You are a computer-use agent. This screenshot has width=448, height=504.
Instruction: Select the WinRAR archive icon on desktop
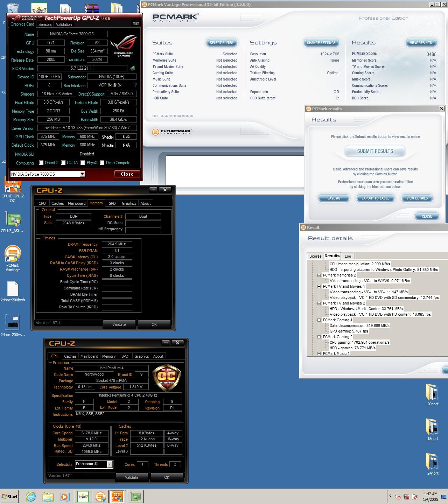click(91, 8)
